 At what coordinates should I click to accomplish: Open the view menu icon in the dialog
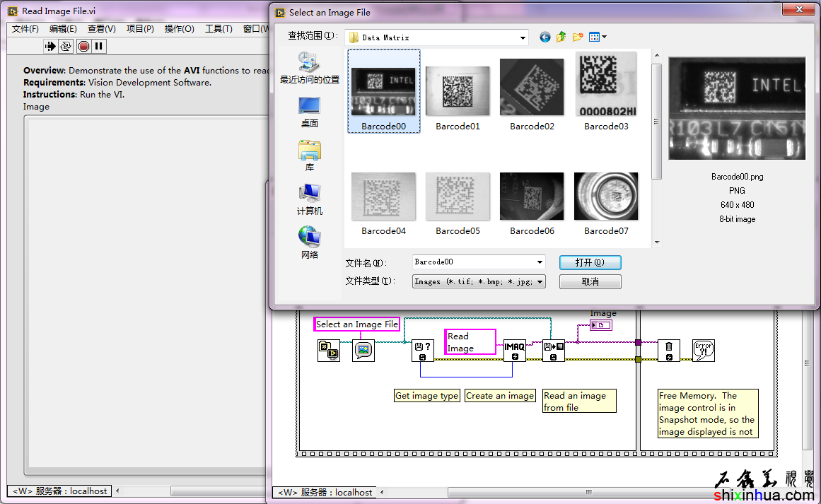[598, 37]
